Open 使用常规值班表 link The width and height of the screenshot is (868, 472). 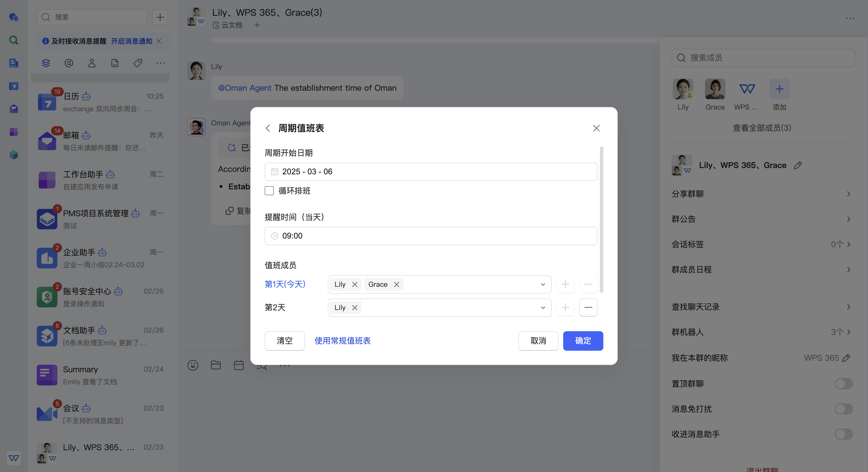[x=342, y=341]
